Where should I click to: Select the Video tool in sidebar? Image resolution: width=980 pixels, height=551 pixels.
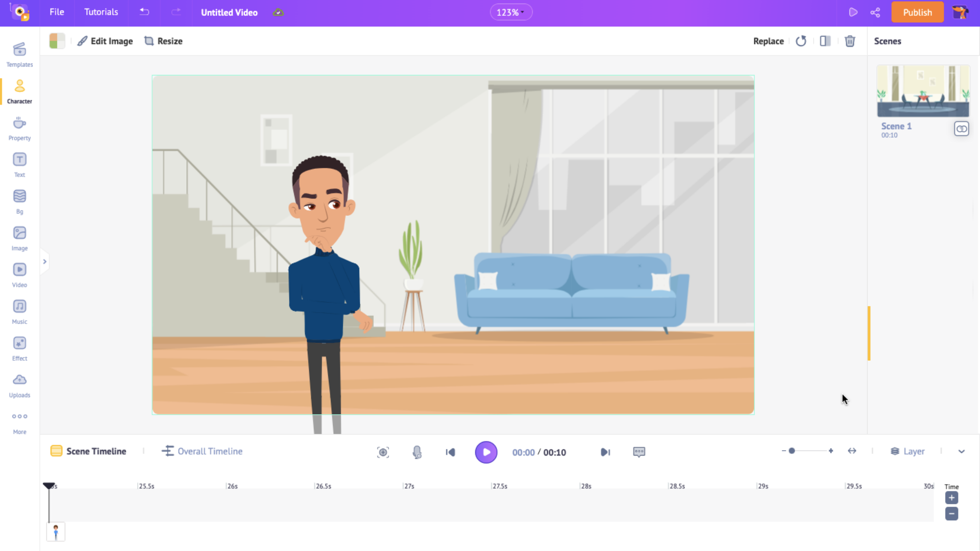pyautogui.click(x=19, y=274)
